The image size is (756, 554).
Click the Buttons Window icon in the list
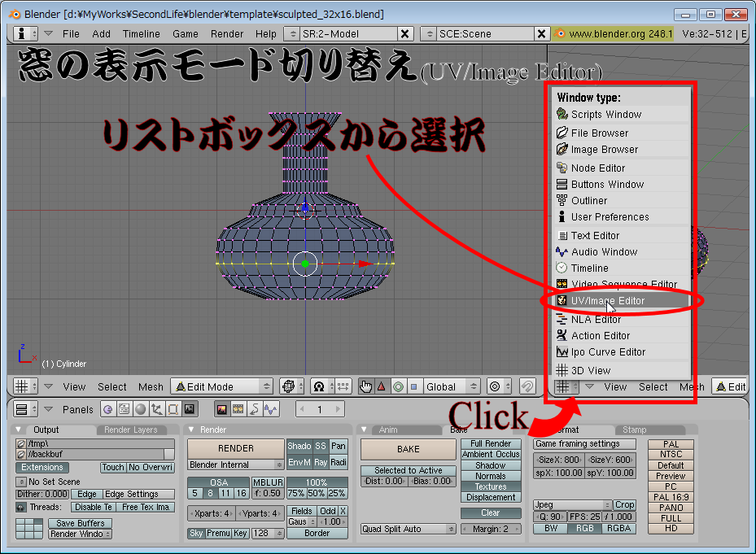562,184
